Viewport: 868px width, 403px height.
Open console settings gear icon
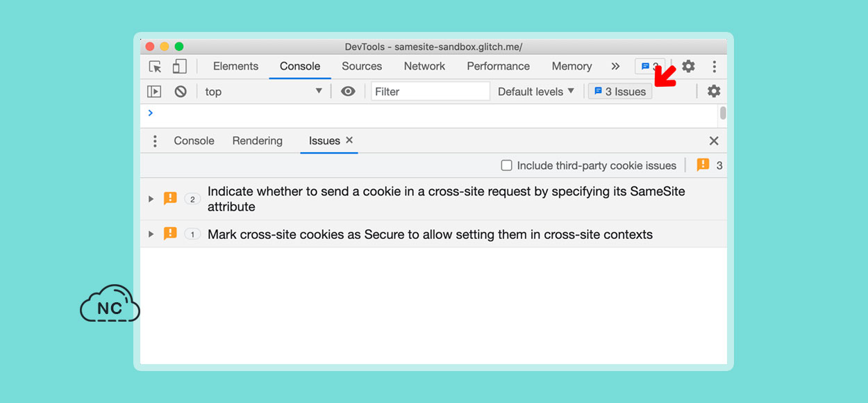click(714, 91)
